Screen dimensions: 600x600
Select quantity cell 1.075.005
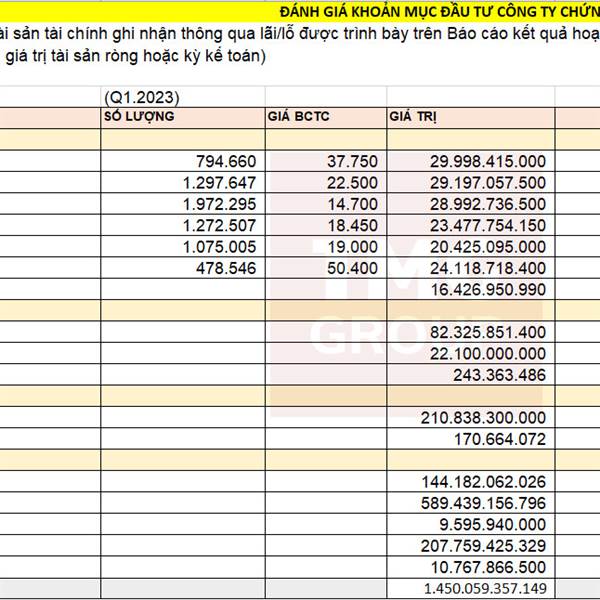point(183,247)
